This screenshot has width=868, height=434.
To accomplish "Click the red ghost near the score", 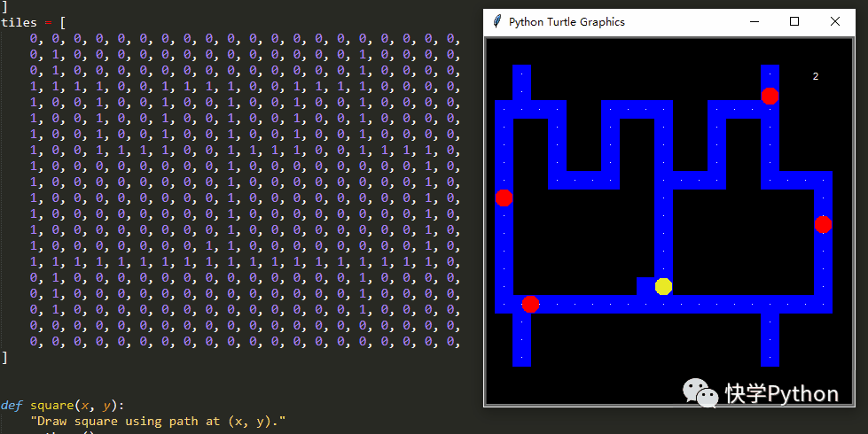I will tap(770, 97).
